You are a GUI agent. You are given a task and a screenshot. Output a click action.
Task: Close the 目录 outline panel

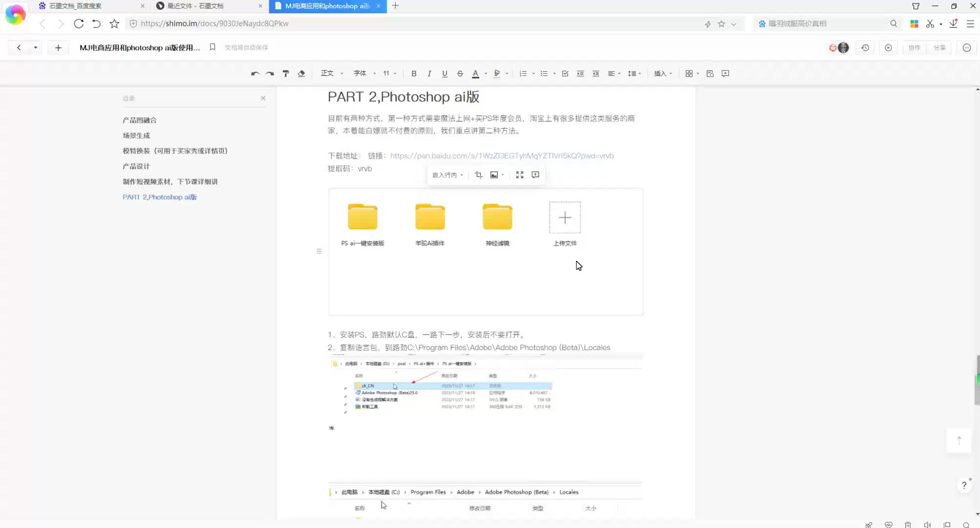[263, 98]
